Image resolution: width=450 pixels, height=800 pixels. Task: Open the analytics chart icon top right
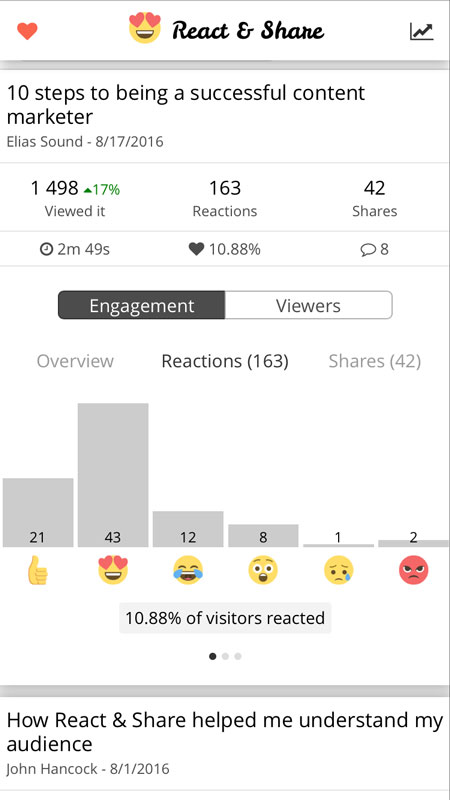(421, 31)
